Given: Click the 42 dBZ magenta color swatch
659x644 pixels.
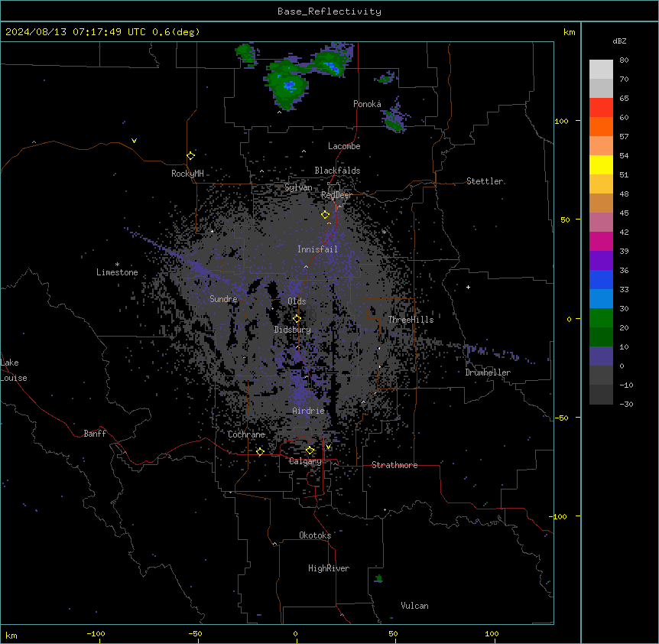Looking at the screenshot, I should point(601,241).
